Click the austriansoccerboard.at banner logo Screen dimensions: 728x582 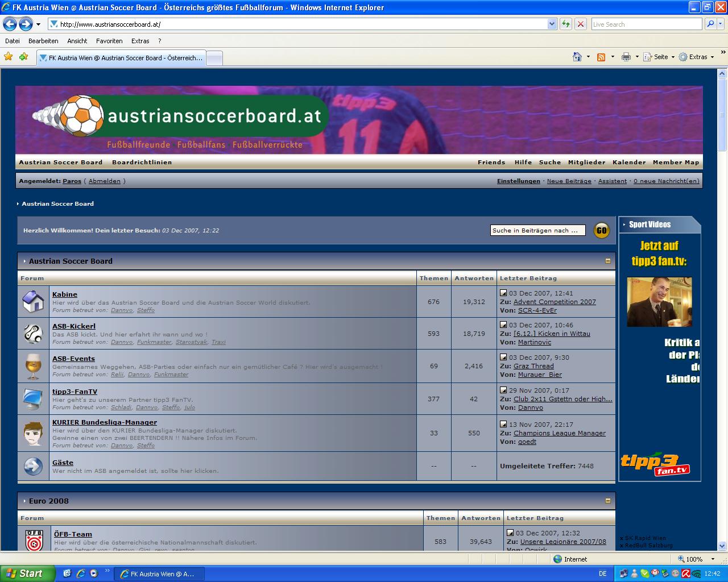click(180, 116)
